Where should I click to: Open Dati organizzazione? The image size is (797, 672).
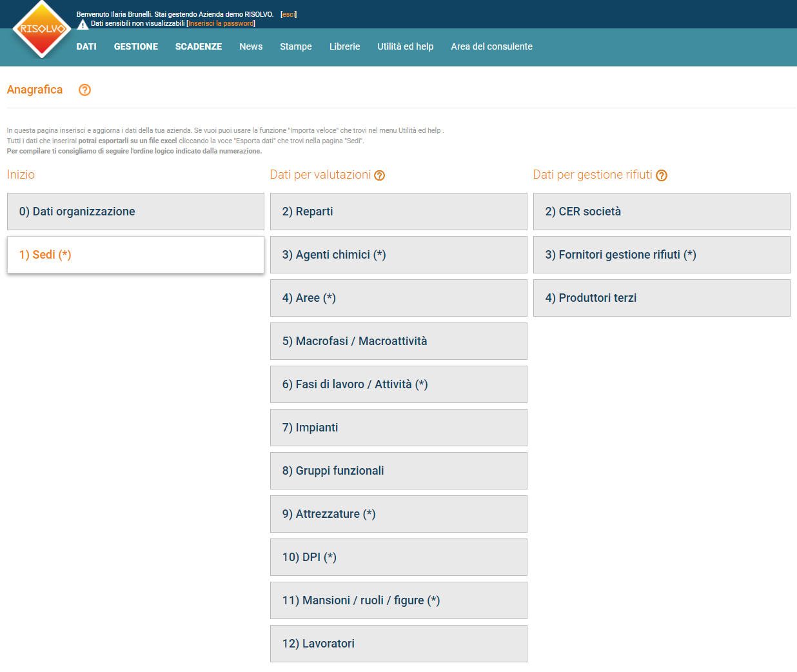point(135,211)
